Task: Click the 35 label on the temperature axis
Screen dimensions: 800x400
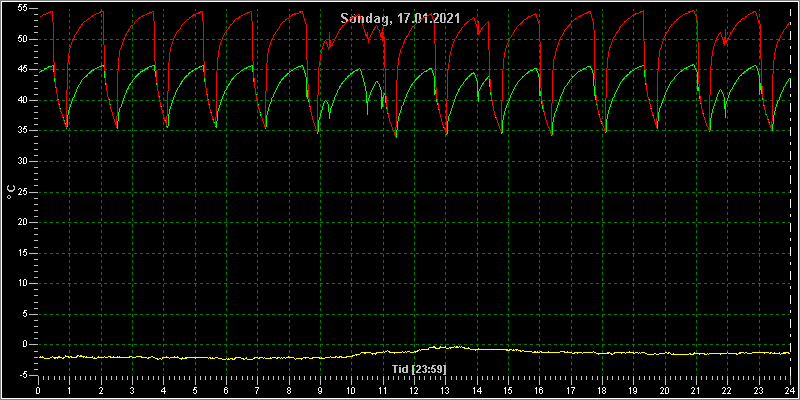Action: point(21,131)
